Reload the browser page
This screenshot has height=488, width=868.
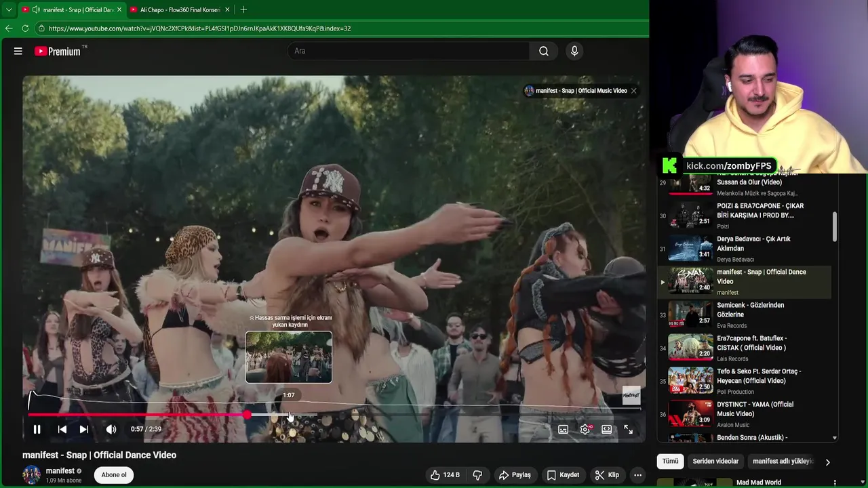pos(25,28)
